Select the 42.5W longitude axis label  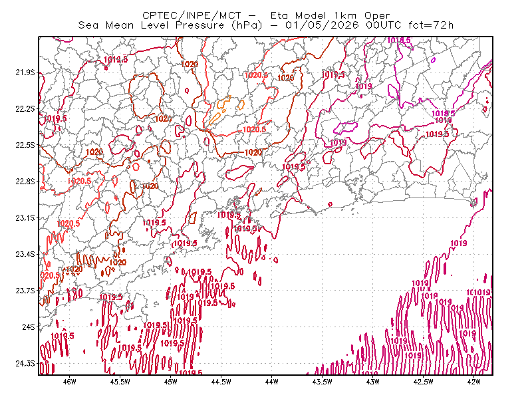pyautogui.click(x=423, y=382)
